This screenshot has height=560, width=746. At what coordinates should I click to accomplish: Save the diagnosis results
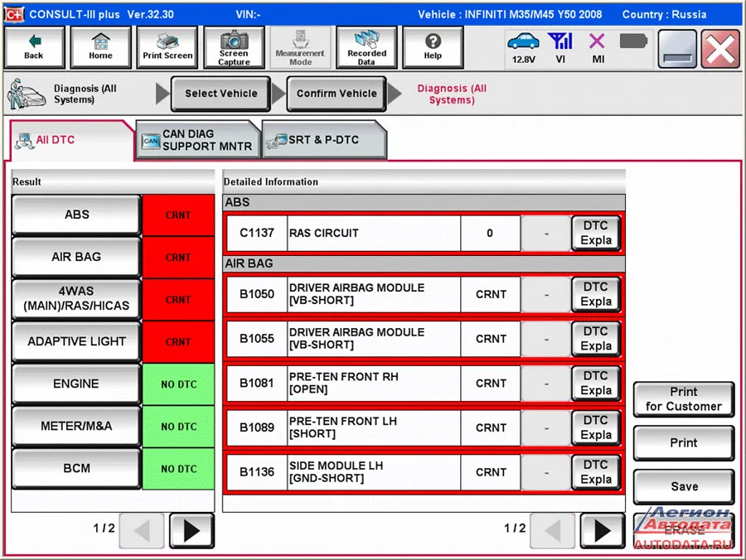pos(684,487)
